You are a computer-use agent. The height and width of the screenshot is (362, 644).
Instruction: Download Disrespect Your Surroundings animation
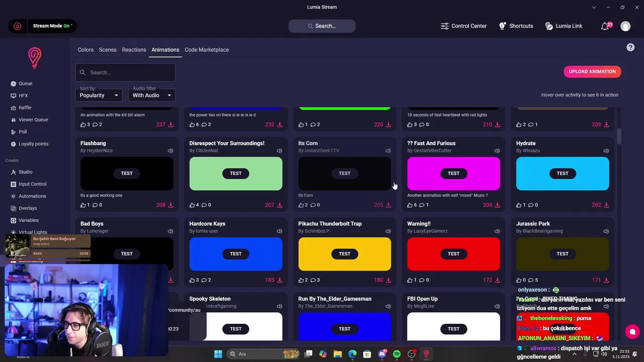pos(280,205)
